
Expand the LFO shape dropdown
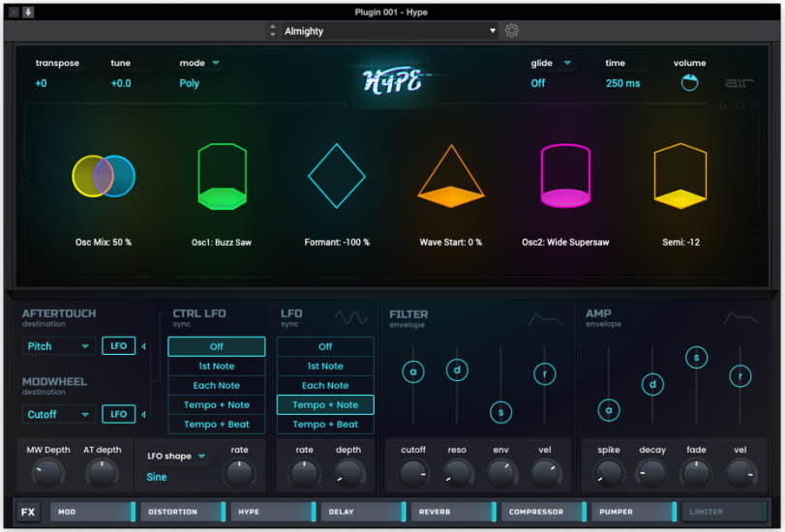click(x=177, y=457)
